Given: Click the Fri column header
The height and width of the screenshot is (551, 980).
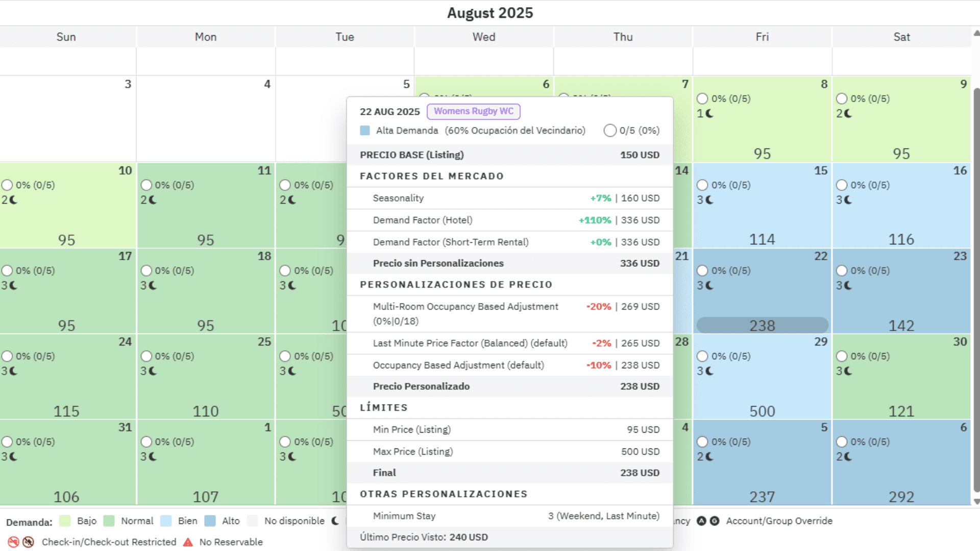Looking at the screenshot, I should coord(762,37).
